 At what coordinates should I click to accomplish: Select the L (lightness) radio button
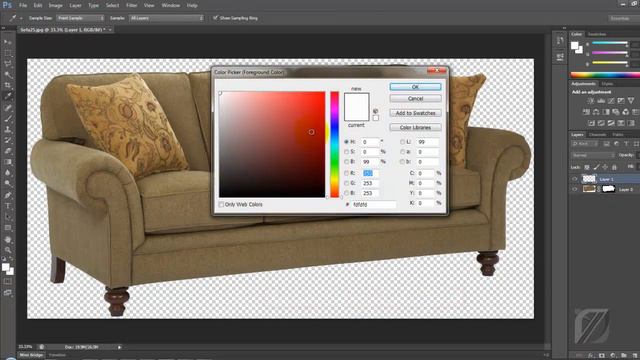coord(402,142)
